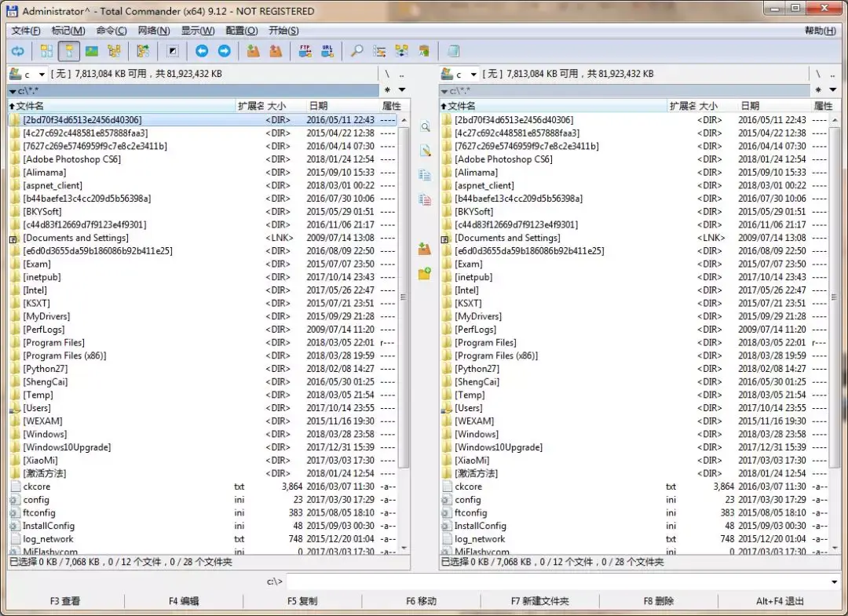Image resolution: width=848 pixels, height=616 pixels.
Task: Go forward with the blue right arrow
Action: pos(224,51)
